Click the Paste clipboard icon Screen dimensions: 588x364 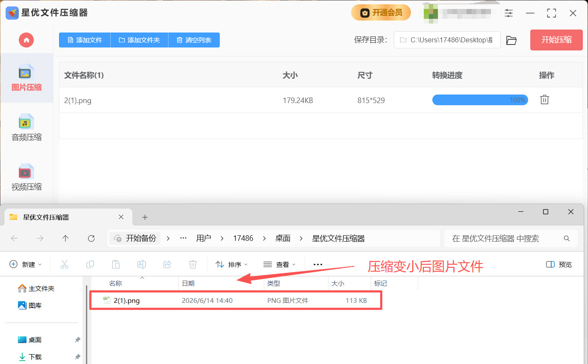click(116, 264)
